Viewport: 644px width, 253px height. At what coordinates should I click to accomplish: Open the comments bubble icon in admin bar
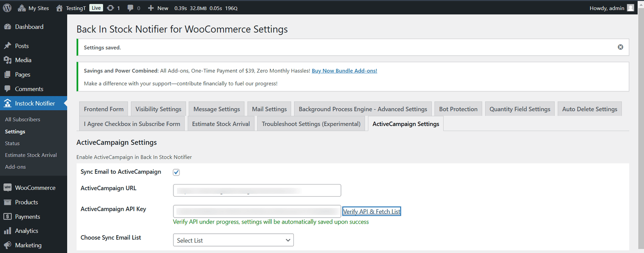pos(130,8)
